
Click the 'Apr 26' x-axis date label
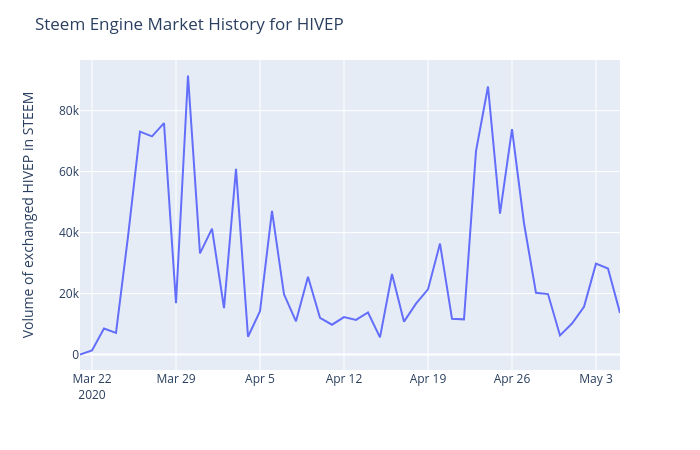pos(512,379)
